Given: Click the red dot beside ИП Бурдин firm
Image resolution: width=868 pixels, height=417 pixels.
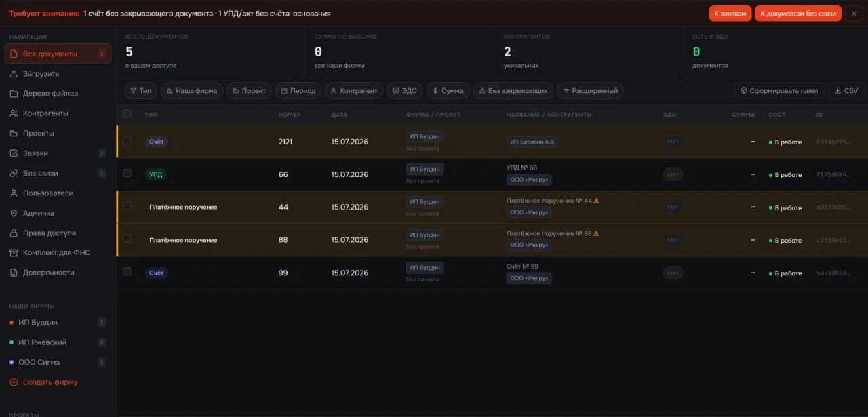Looking at the screenshot, I should [12, 323].
